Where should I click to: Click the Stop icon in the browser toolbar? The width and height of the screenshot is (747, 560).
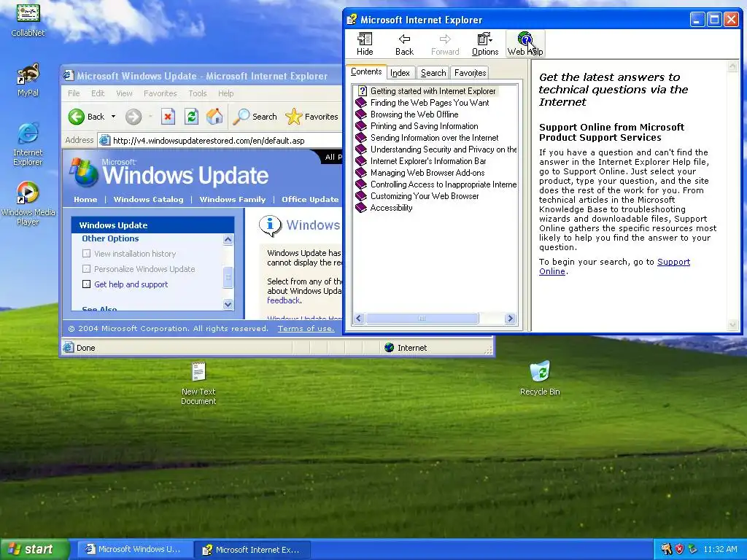168,117
